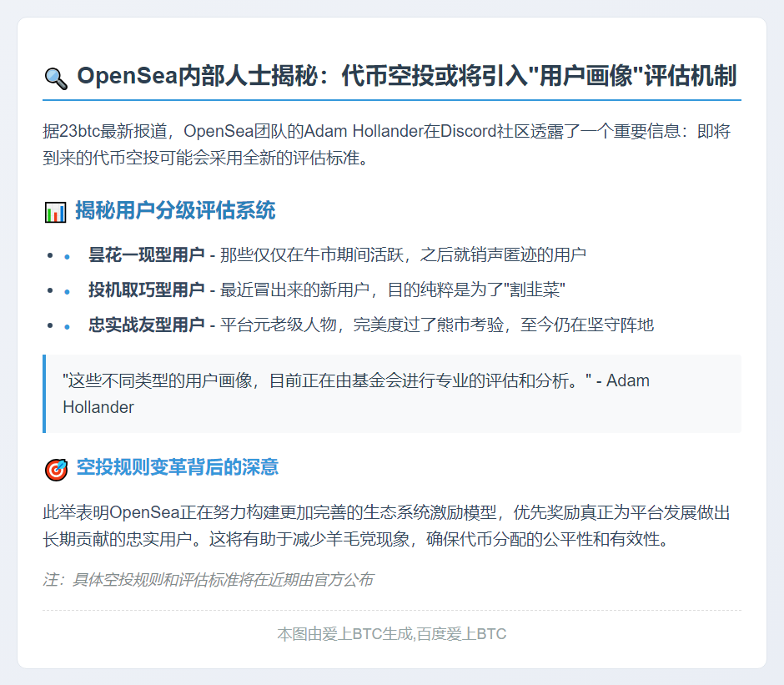Viewport: 784px width, 685px height.
Task: Click the main title OpenSea内部人士揭秘
Action: click(406, 76)
